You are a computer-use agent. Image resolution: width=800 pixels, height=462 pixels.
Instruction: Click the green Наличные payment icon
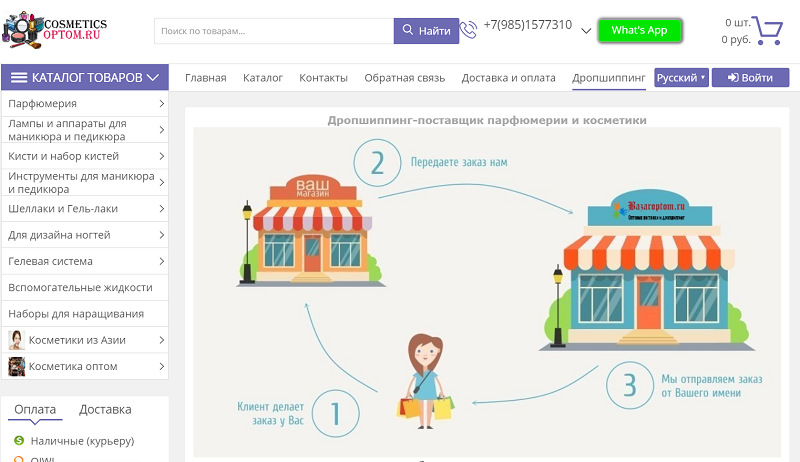click(19, 441)
